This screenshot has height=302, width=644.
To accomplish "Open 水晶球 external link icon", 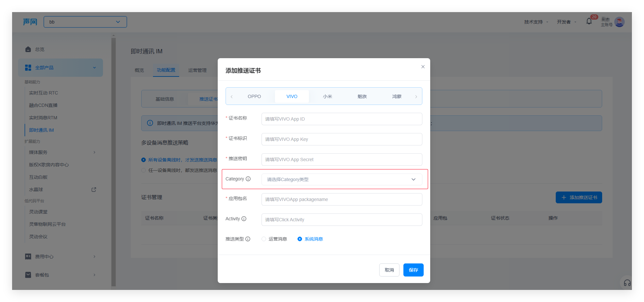I will 94,190.
